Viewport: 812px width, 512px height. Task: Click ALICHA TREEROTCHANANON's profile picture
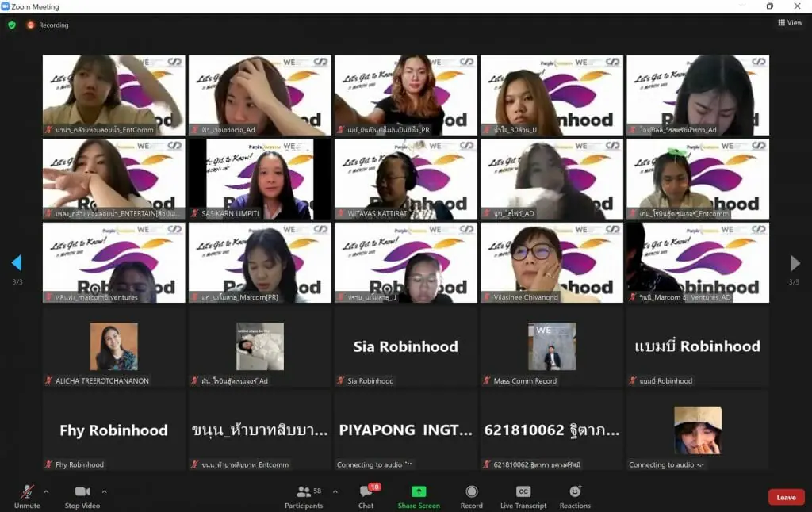click(x=114, y=346)
